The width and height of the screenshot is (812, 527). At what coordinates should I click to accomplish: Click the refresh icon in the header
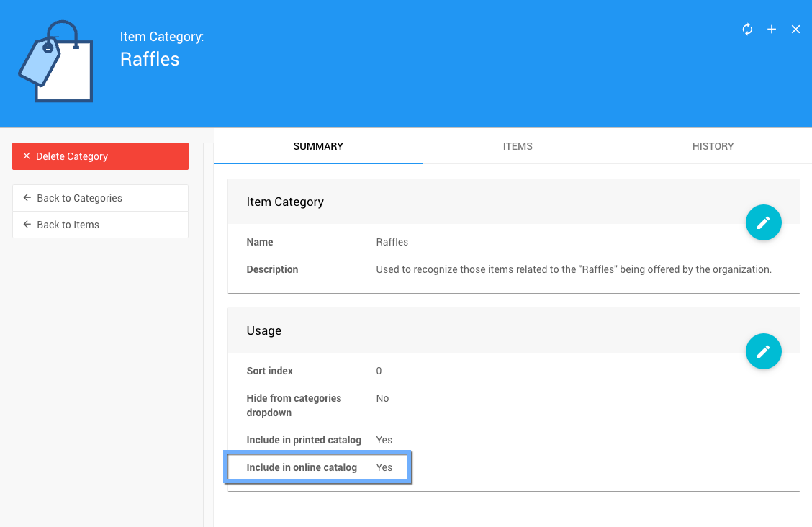click(747, 30)
